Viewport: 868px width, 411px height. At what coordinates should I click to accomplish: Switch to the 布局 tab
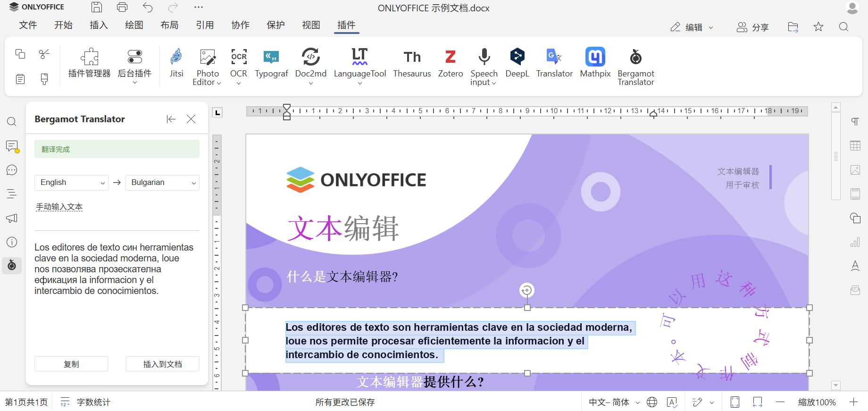[x=169, y=25]
